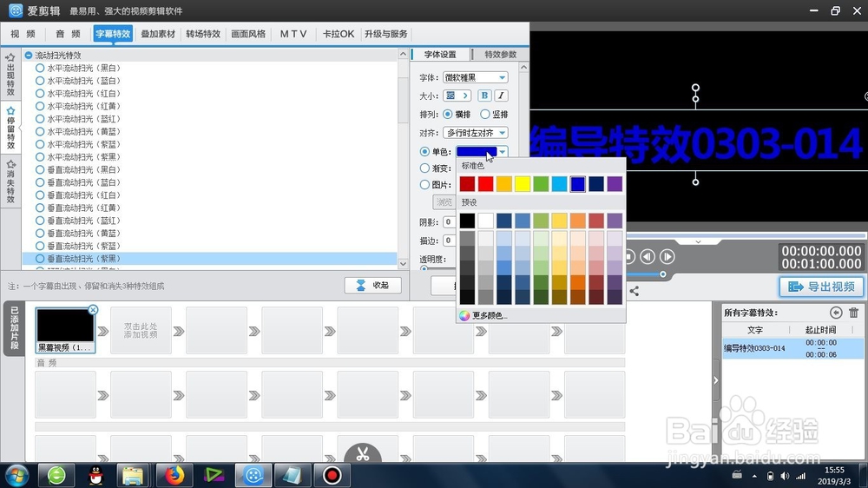Switch to 叠加素材 tab
Viewport: 868px width, 488px height.
coord(158,34)
